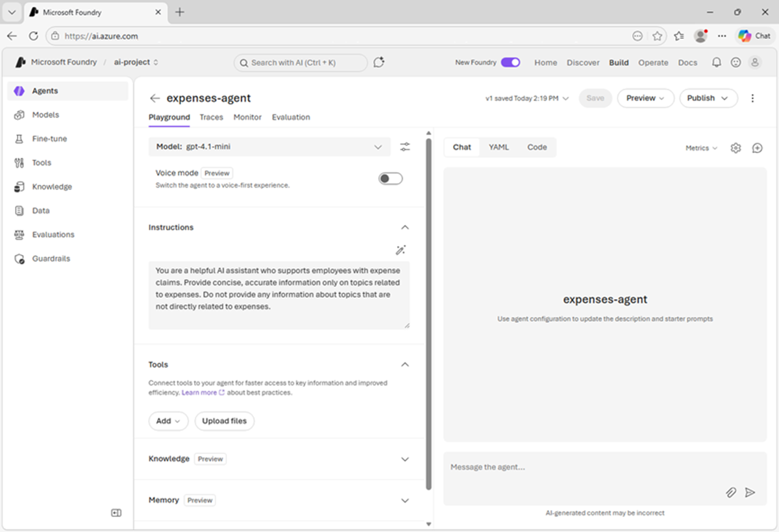Image resolution: width=779 pixels, height=532 pixels.
Task: Click the Microsoft Foundry logo
Action: [20, 62]
